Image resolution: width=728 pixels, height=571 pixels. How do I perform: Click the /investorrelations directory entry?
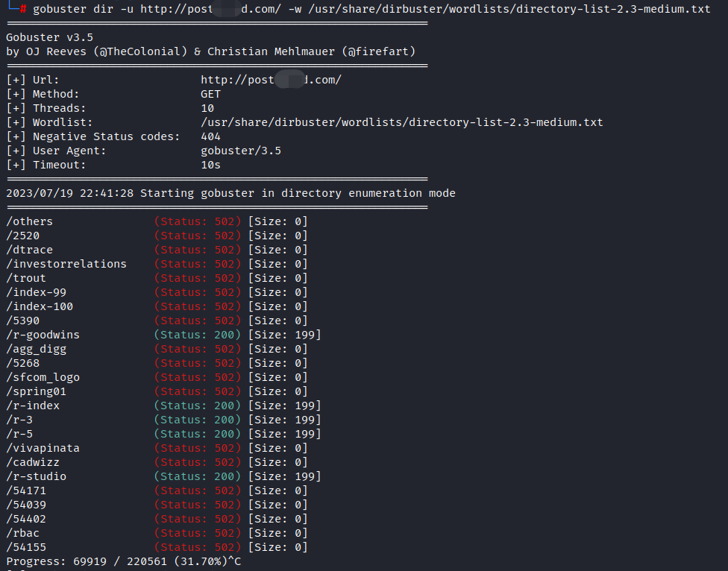(66, 264)
